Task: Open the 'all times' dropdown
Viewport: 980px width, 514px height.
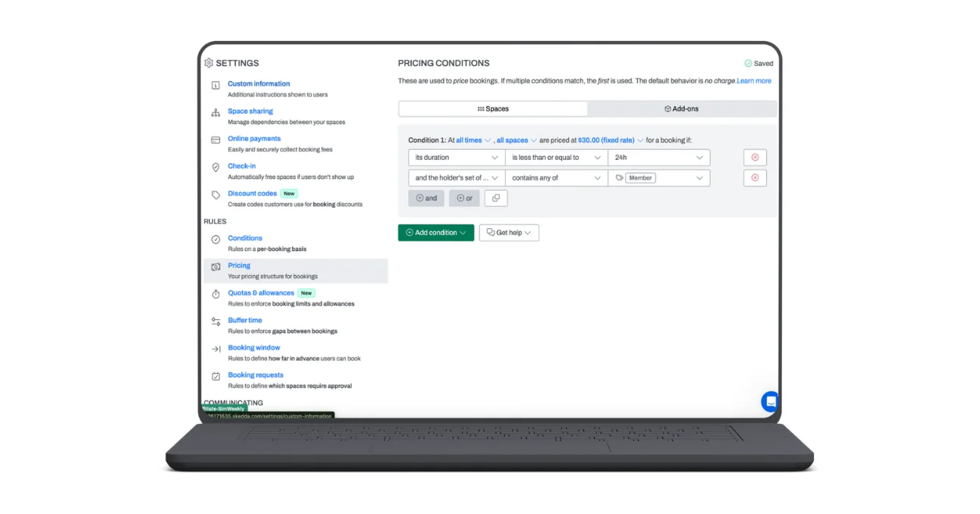Action: [x=473, y=140]
